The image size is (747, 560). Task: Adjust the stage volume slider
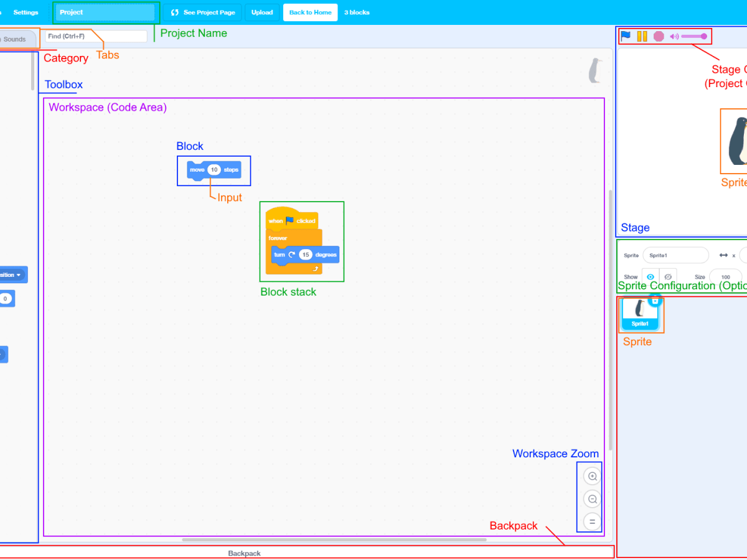[x=693, y=37]
